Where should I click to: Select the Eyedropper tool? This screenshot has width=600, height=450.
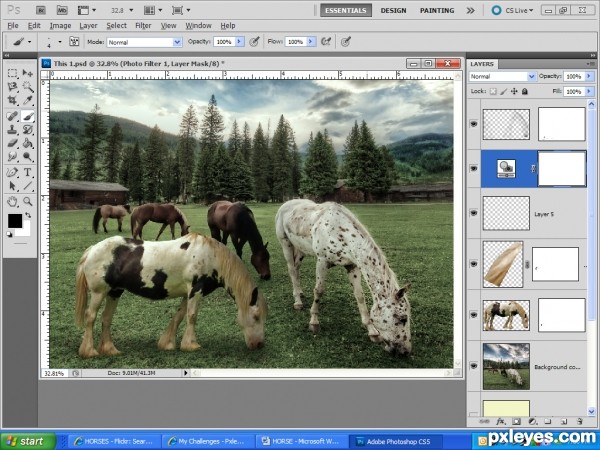tap(27, 100)
